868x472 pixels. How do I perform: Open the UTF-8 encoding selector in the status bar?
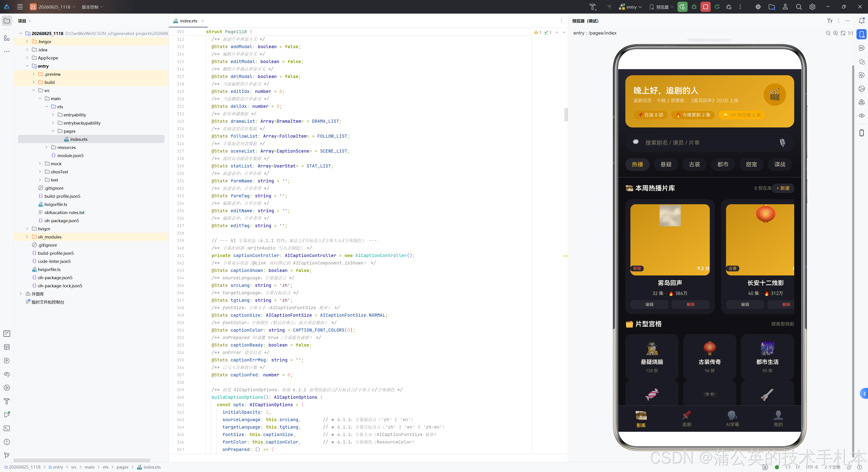pyautogui.click(x=812, y=467)
